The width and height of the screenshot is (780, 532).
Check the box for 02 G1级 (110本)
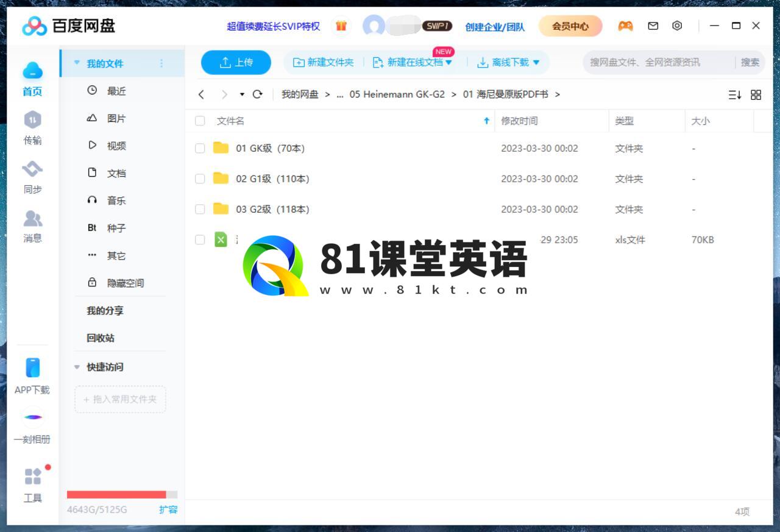tap(200, 179)
